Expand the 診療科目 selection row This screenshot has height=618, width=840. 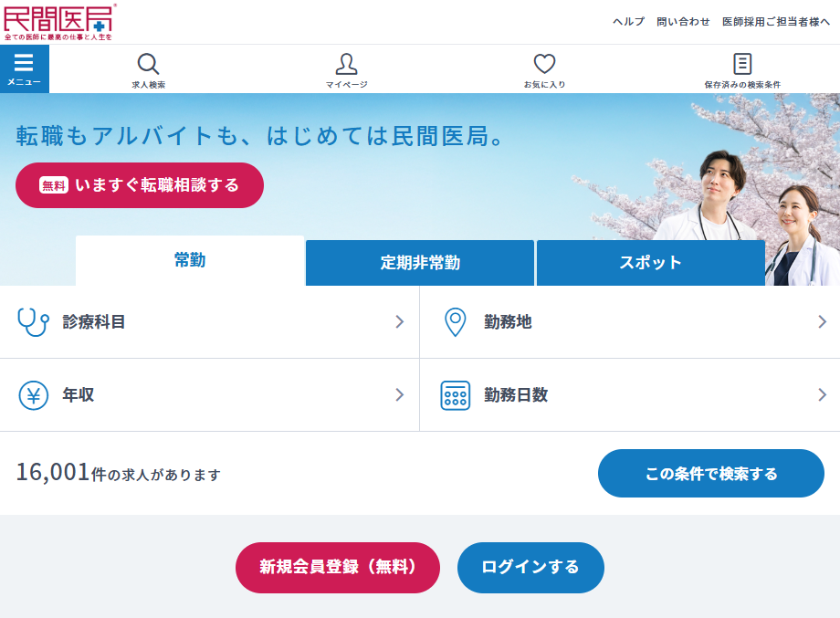click(x=209, y=321)
